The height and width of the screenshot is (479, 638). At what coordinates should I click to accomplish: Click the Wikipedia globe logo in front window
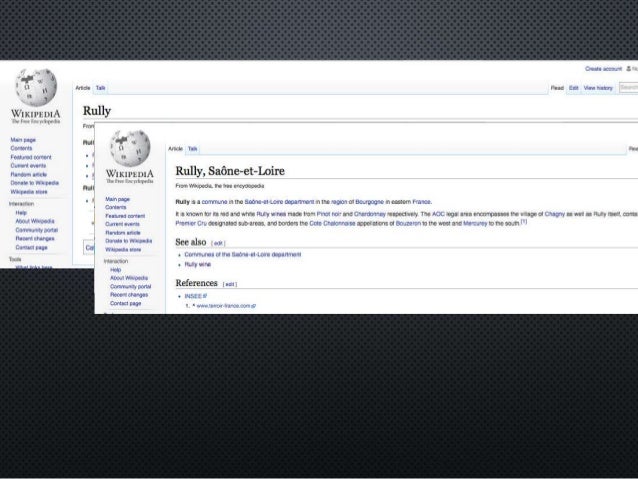tap(130, 148)
